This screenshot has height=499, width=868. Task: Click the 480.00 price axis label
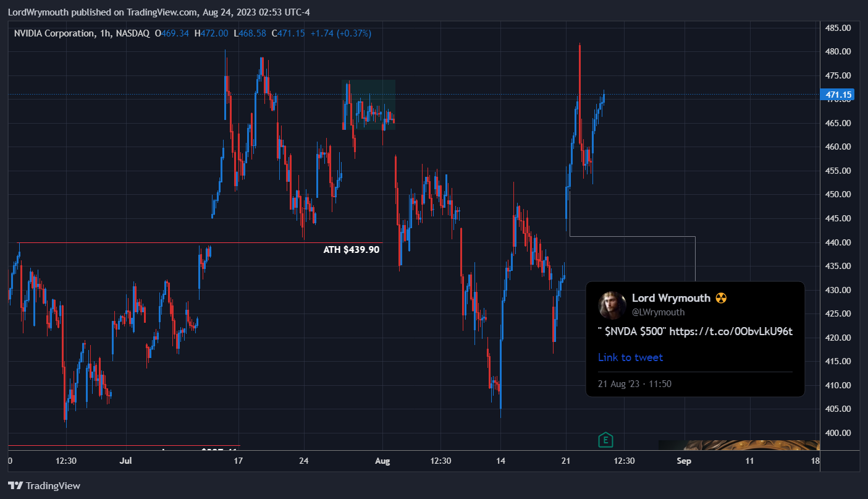click(x=838, y=51)
